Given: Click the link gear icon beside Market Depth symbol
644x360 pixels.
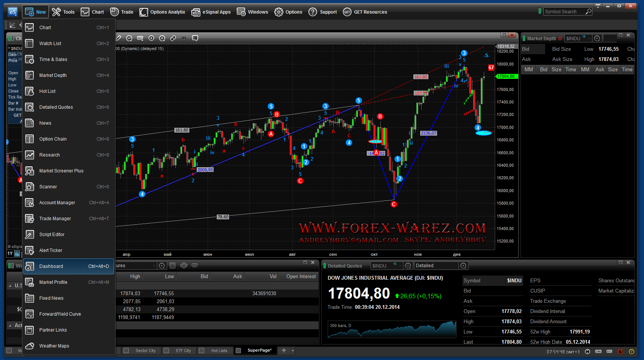Looking at the screenshot, I should [597, 38].
